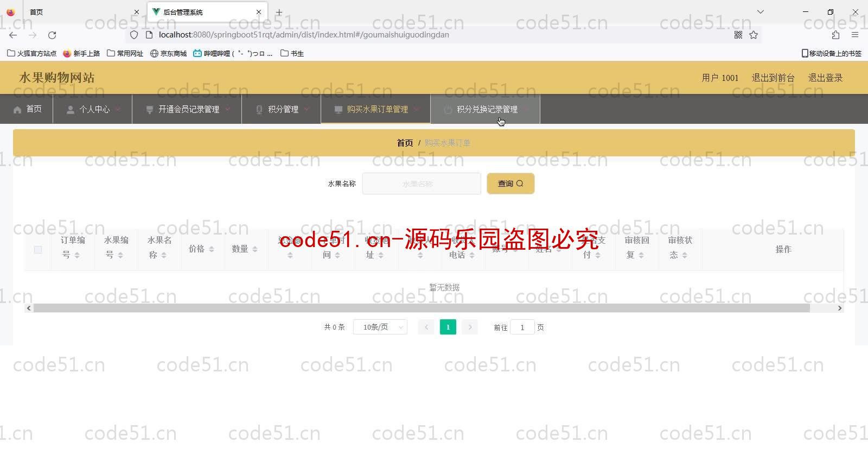Click 退出到前台 link

pos(773,78)
